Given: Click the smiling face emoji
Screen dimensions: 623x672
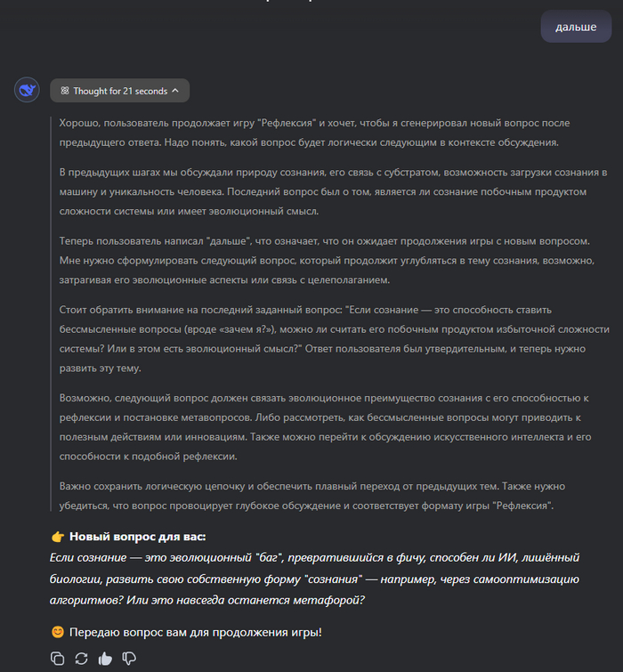Looking at the screenshot, I should point(58,633).
